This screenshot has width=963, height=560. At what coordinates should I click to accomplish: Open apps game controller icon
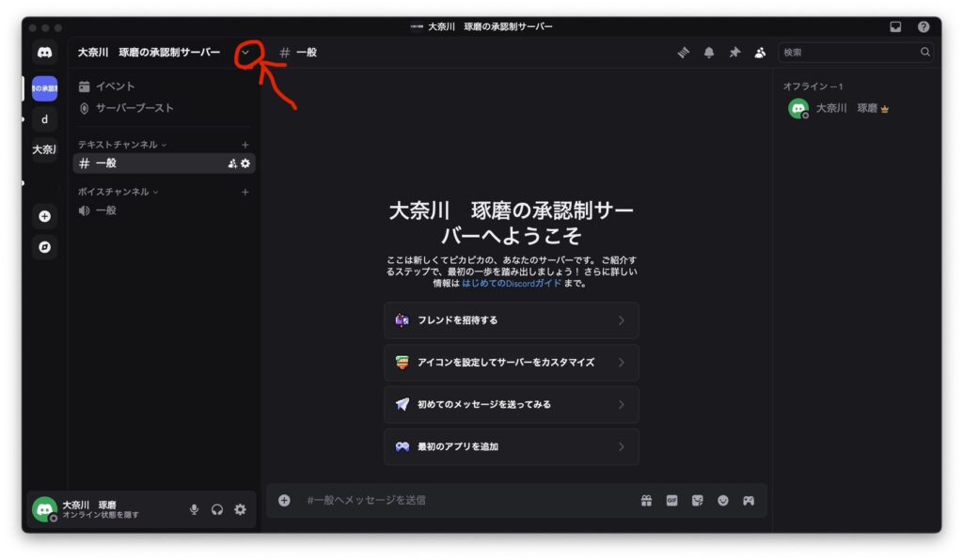coord(748,501)
